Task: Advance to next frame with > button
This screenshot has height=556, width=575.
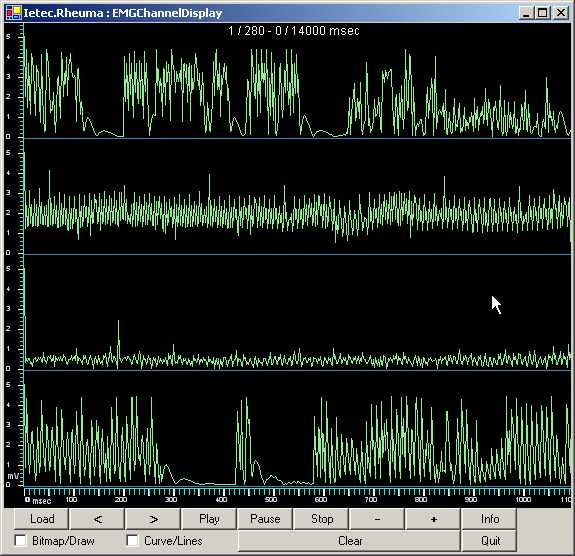Action: tap(153, 519)
